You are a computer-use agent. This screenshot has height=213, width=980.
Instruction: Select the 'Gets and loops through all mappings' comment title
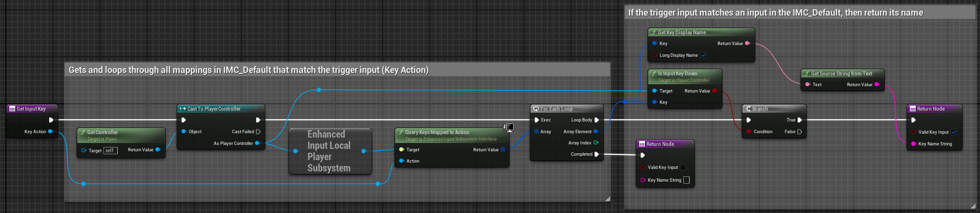click(x=248, y=70)
